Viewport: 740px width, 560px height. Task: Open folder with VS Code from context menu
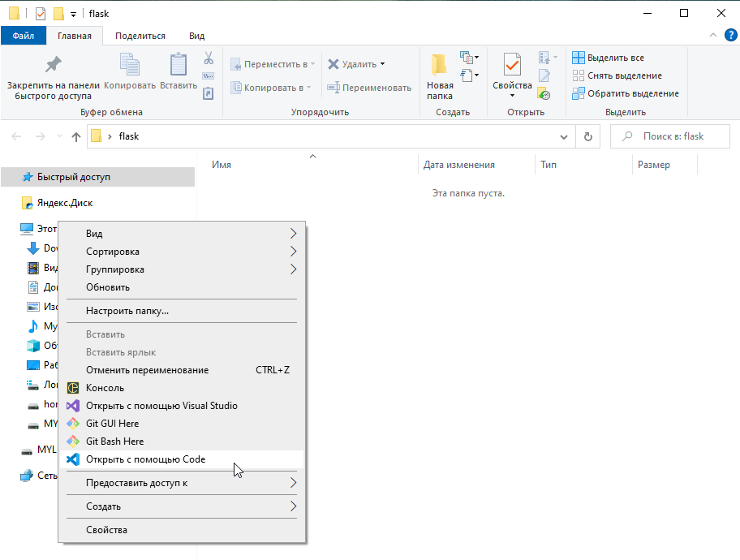146,459
